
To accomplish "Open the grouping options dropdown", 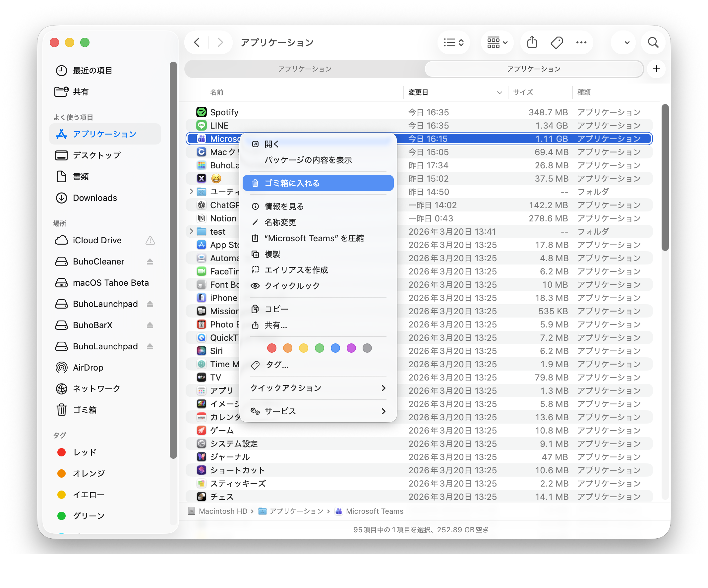I will point(497,42).
